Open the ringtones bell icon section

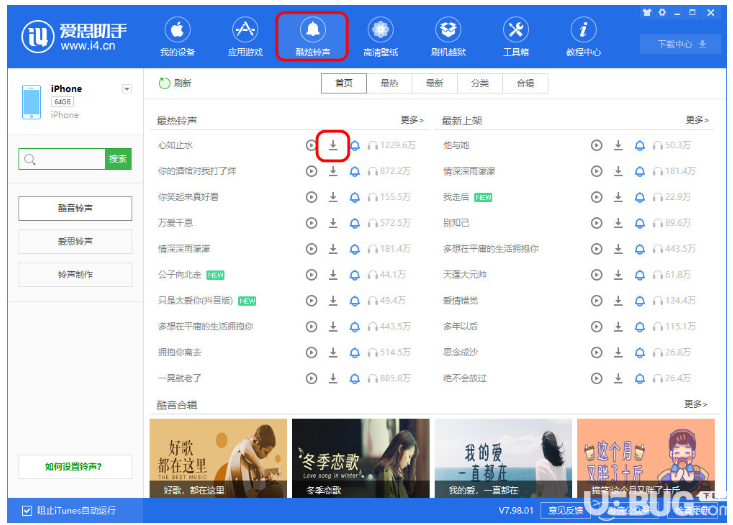pos(312,36)
